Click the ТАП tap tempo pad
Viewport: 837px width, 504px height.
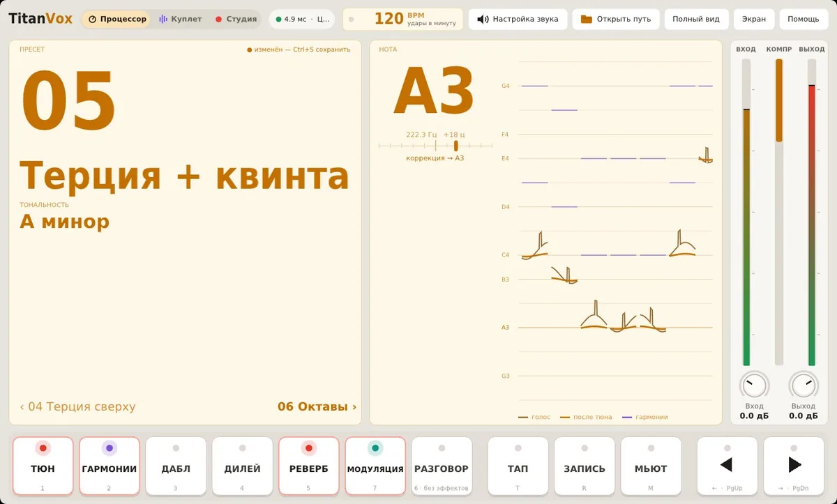[518, 466]
